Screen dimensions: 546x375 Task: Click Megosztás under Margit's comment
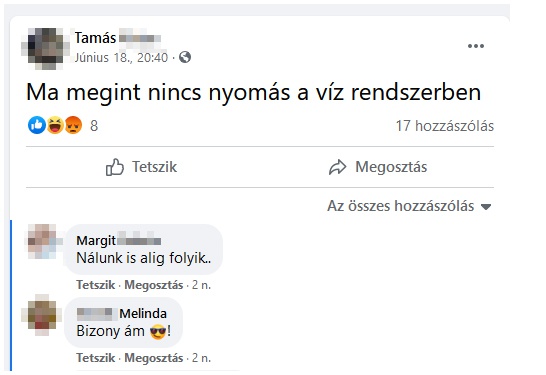[154, 285]
